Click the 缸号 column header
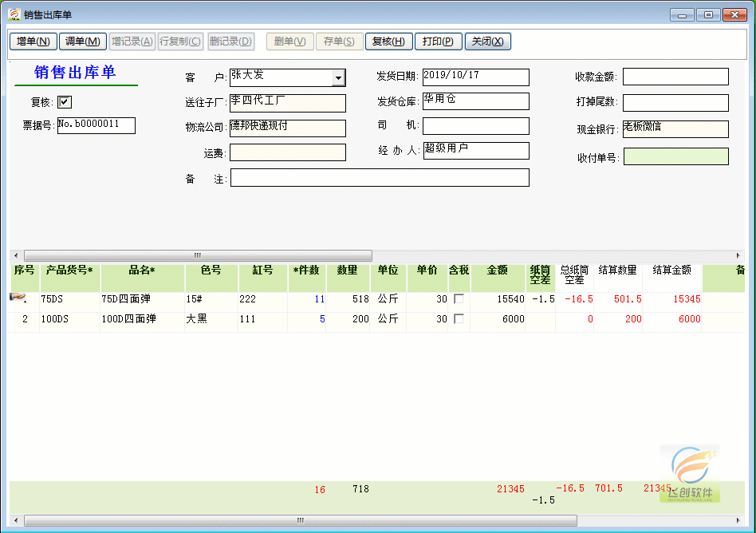Viewport: 756px width, 533px height. (263, 278)
